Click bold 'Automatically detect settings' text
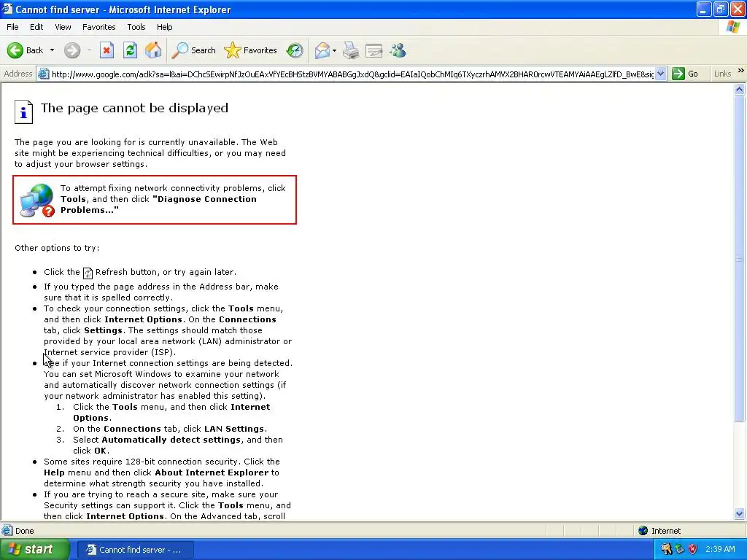This screenshot has height=560, width=747. [171, 440]
